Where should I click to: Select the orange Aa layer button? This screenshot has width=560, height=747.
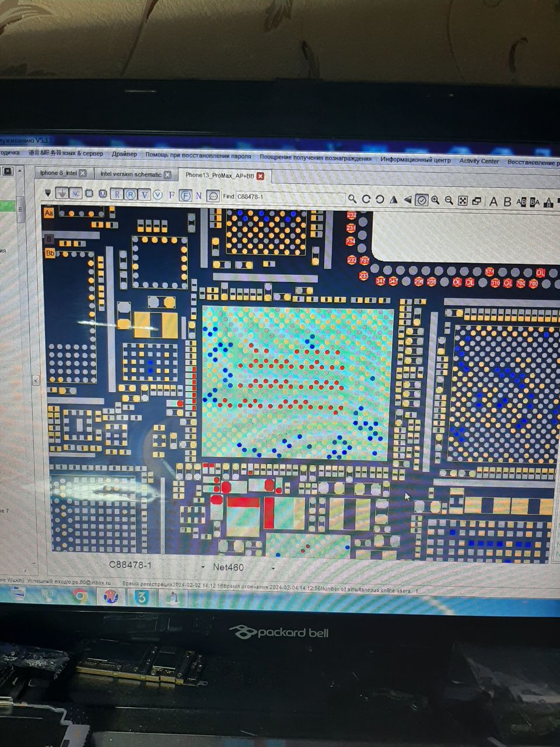(49, 213)
